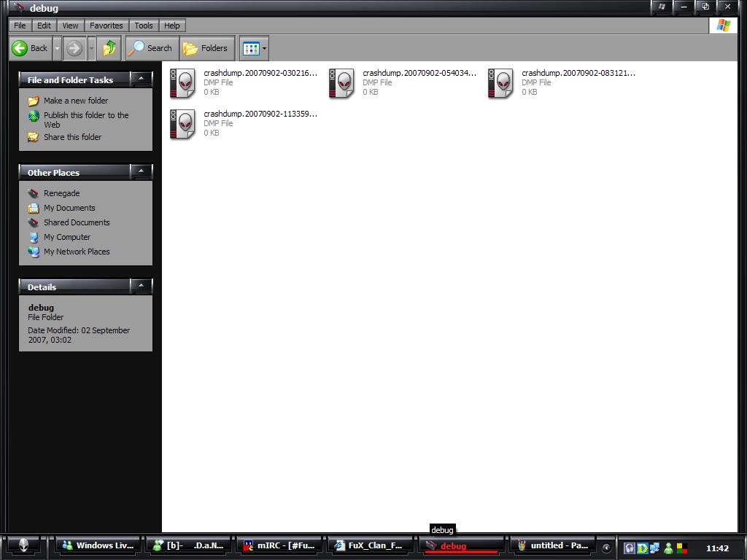Select crashdump.20070902-030216 file icon
The image size is (747, 560).
pos(182,83)
